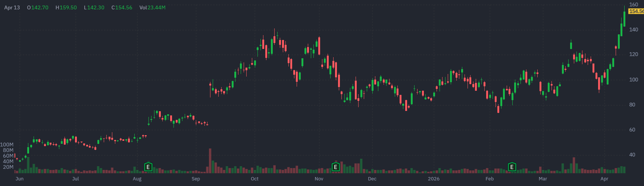Click the Jun label on time axis
This screenshot has width=644, height=186.
pos(19,179)
